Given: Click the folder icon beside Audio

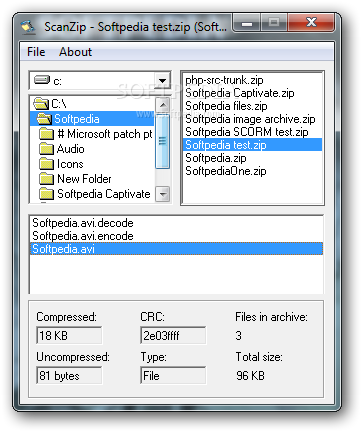Looking at the screenshot, I should (46, 149).
